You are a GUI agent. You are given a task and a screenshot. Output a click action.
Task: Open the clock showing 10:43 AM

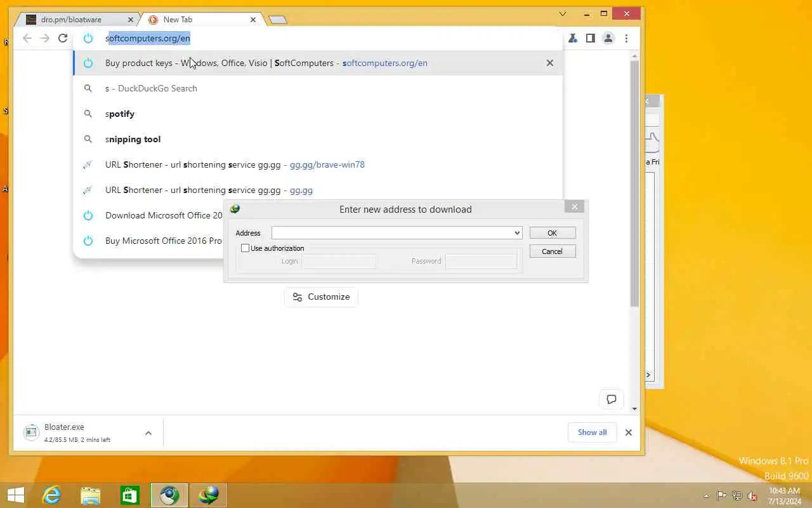(x=785, y=496)
